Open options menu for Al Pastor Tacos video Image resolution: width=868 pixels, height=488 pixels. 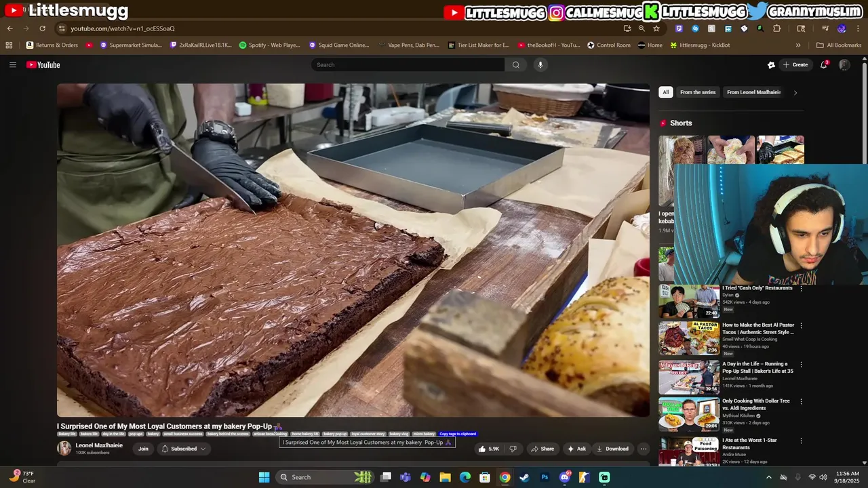801,325
